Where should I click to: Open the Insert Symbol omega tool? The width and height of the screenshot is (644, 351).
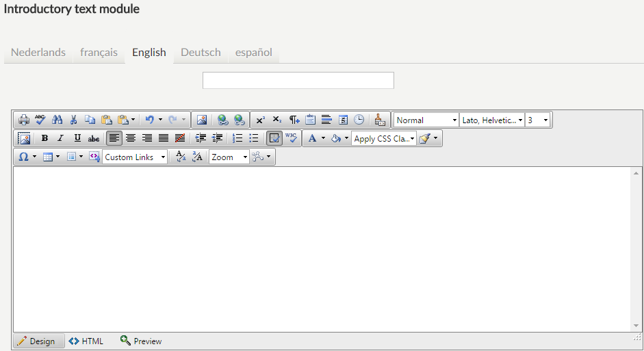point(24,157)
